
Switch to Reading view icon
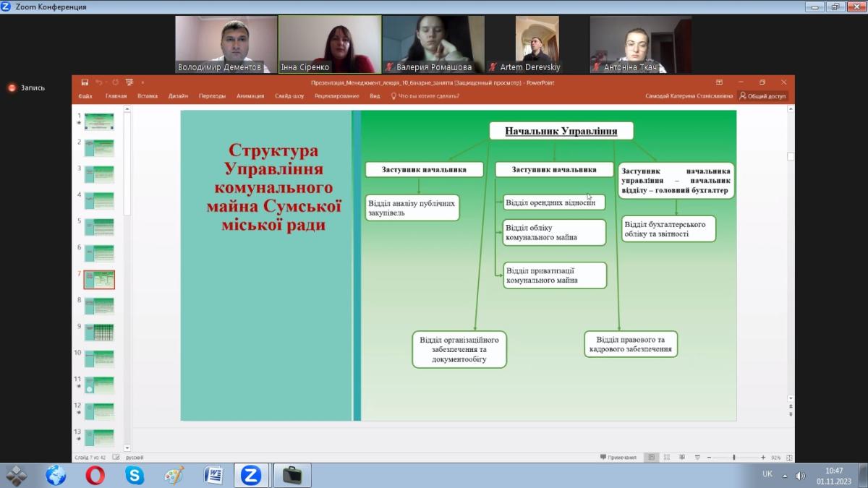pyautogui.click(x=681, y=458)
